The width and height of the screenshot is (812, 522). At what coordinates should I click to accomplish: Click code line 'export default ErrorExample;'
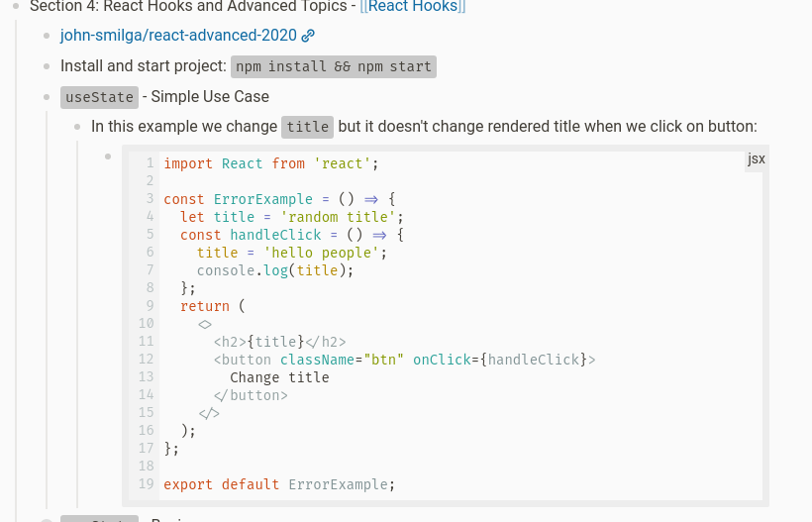pos(279,484)
